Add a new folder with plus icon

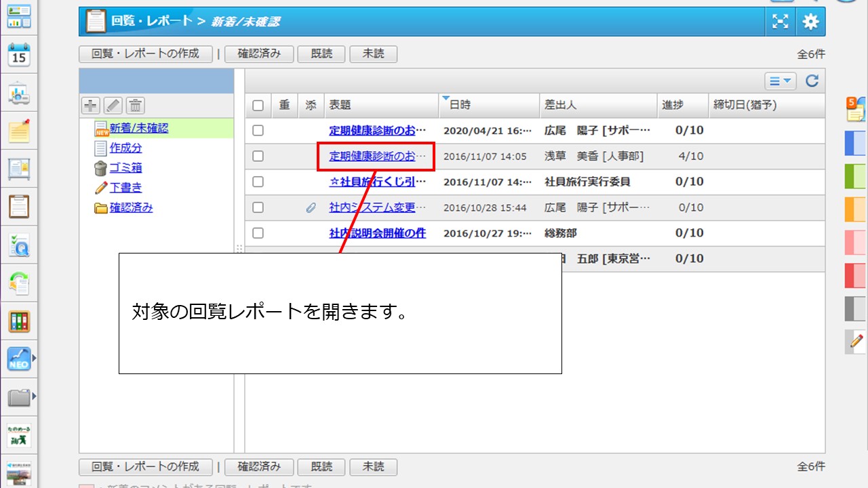[x=91, y=105]
